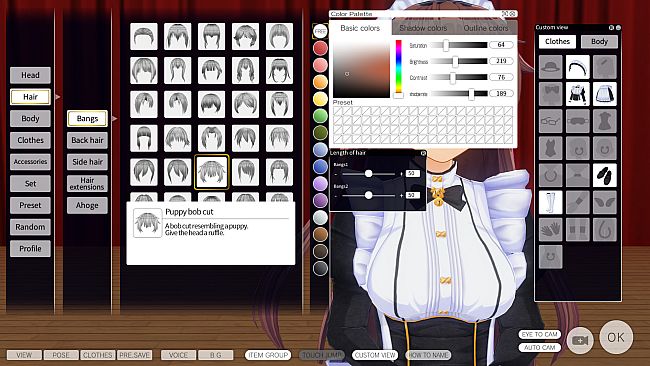Pick the pink hair color swatch

click(320, 65)
